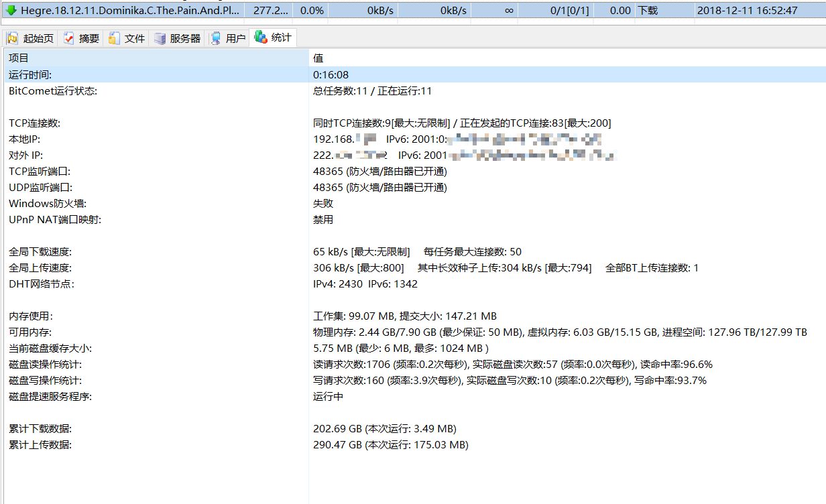Viewport: 826px width, 504px height.
Task: Click the 服务器 tab server icon
Action: [x=160, y=38]
